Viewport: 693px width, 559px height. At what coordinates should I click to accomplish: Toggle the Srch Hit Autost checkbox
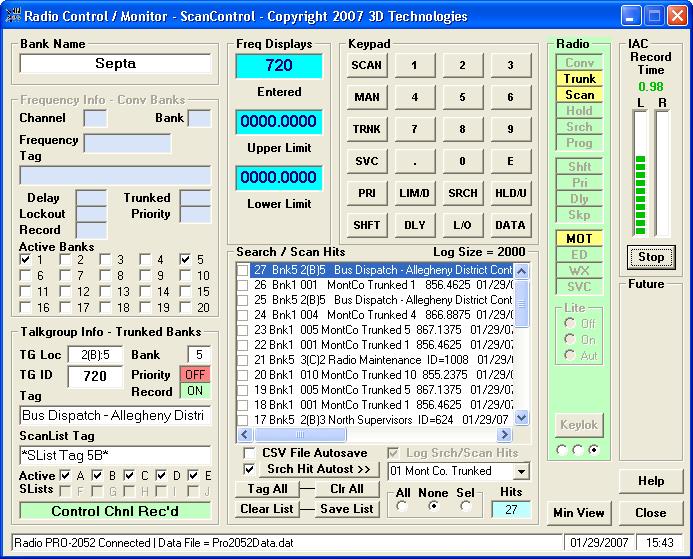tap(249, 469)
